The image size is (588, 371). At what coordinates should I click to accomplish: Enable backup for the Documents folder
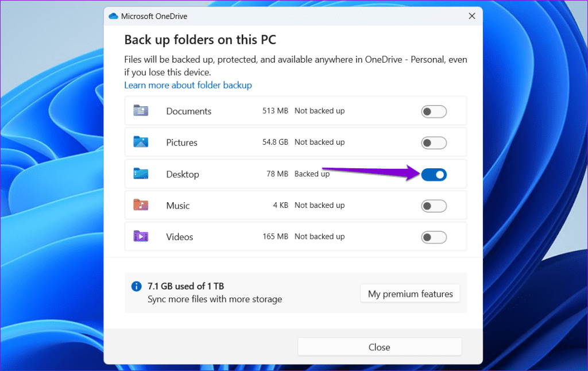click(434, 111)
